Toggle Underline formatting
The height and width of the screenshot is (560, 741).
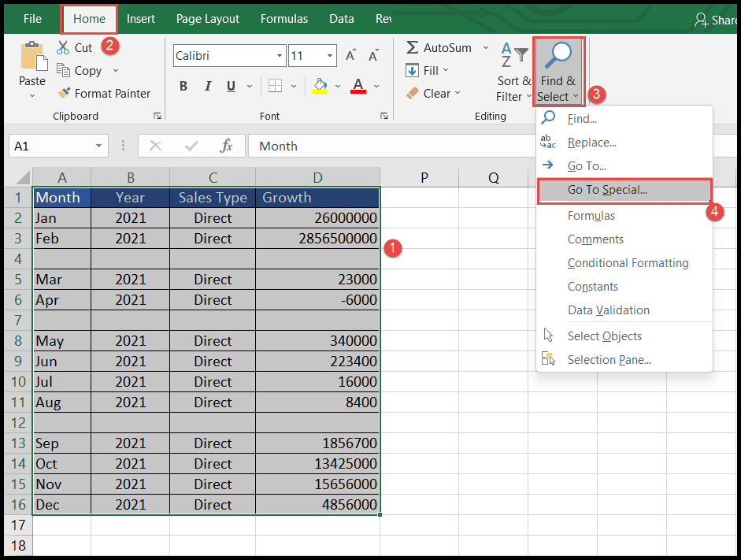[231, 86]
